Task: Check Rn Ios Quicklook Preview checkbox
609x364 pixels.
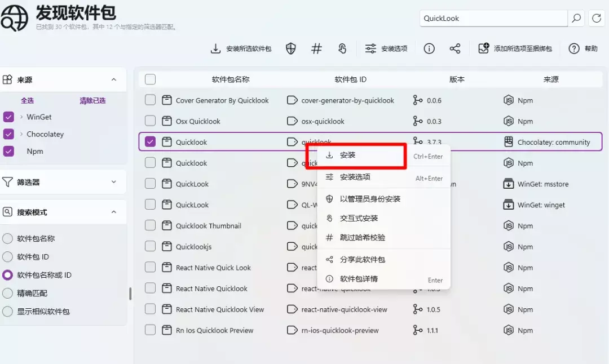Action: 151,330
